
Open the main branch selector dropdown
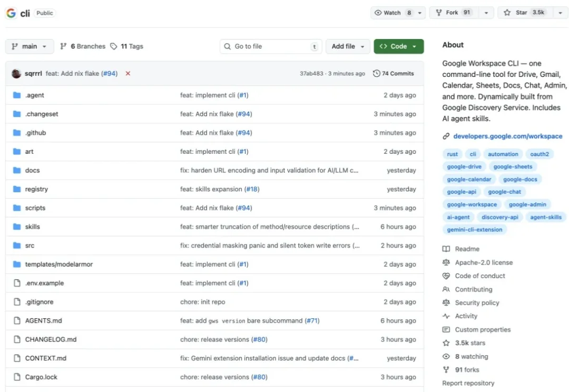click(x=29, y=46)
